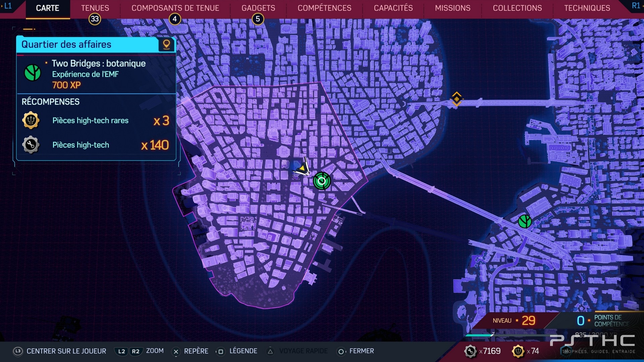The width and height of the screenshot is (644, 362).
Task: Click the R1 next-tab indicator
Action: [x=636, y=6]
